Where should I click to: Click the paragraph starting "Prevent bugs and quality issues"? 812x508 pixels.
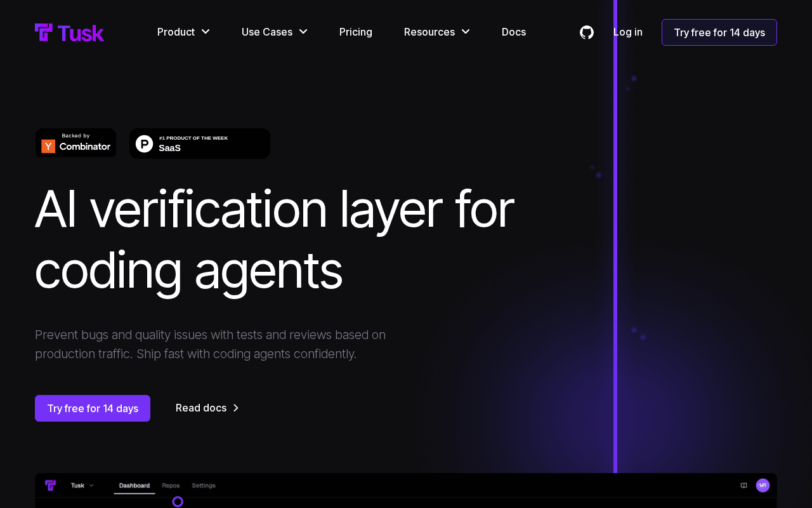point(211,344)
